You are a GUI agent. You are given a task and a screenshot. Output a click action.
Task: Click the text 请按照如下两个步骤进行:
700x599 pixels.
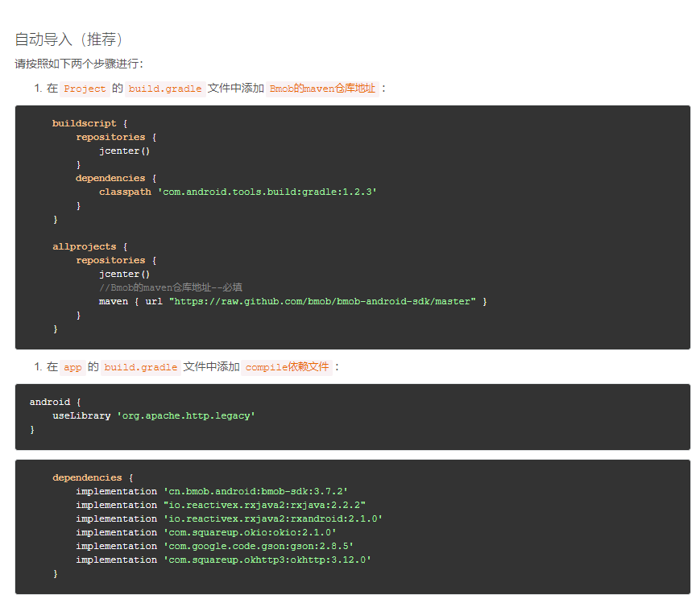(79, 64)
